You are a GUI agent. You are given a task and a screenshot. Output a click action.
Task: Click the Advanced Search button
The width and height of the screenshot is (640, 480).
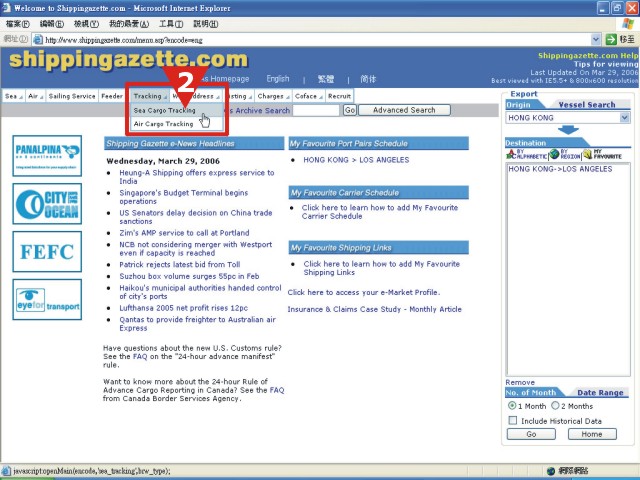click(x=404, y=110)
